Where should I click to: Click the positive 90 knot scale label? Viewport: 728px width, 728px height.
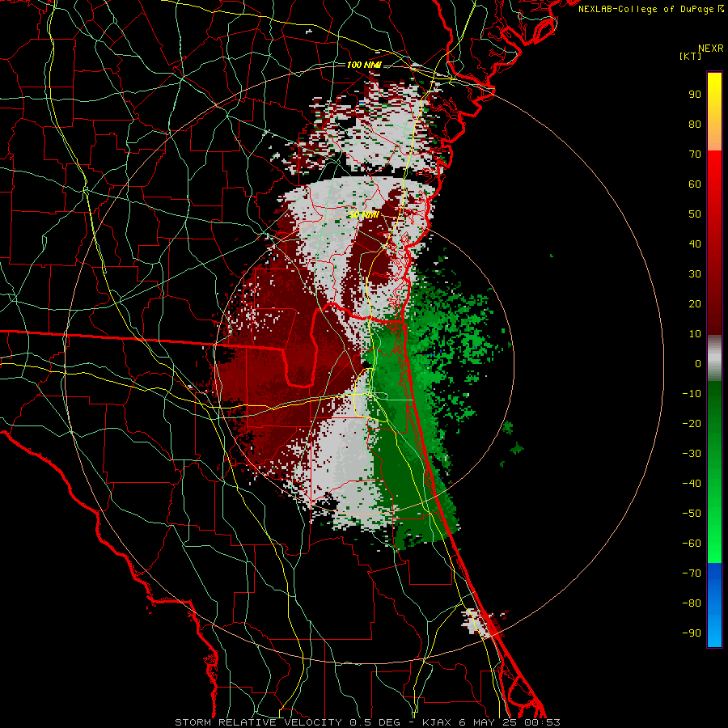click(x=695, y=95)
